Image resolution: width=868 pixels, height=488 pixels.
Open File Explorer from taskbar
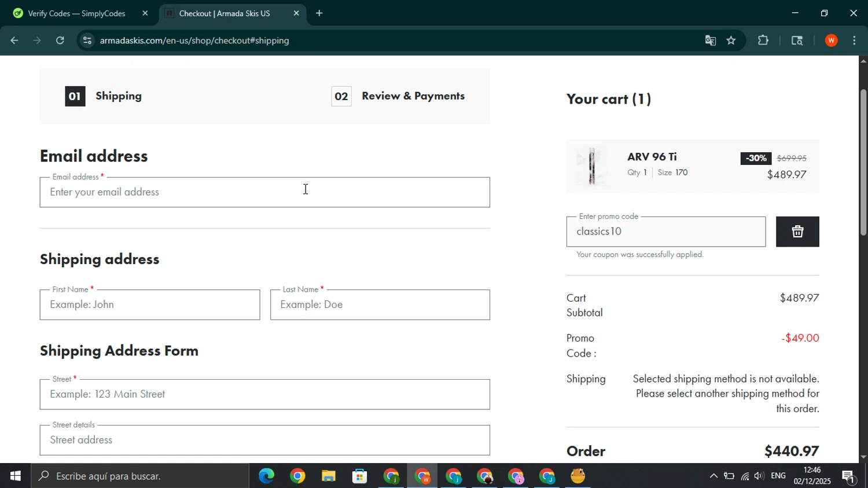tap(329, 476)
